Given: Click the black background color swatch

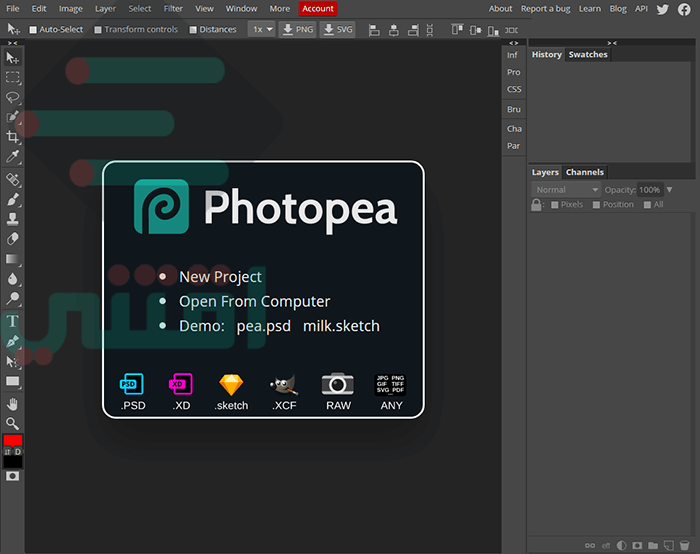Looking at the screenshot, I should [12, 462].
